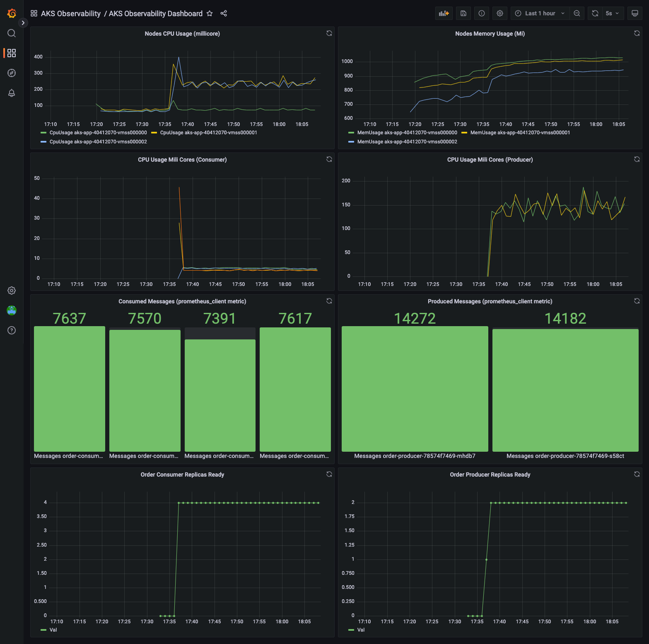Viewport: 649px width, 644px height.
Task: Click the 7617 consumed messages value
Action: (295, 318)
